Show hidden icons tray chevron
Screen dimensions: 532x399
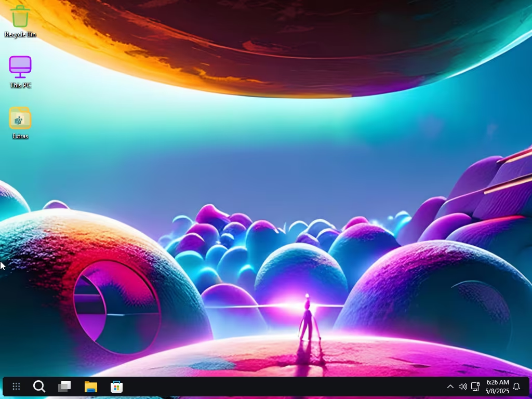tap(450, 387)
